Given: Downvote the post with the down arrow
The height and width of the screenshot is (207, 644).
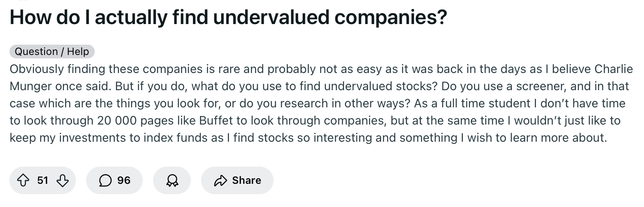Looking at the screenshot, I should click(x=63, y=180).
